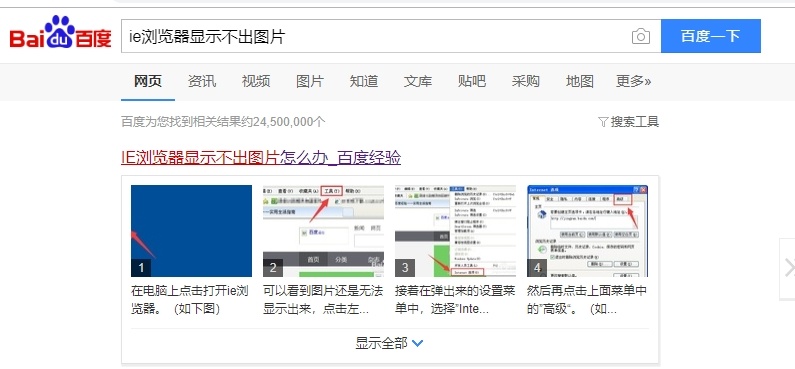795x369 pixels.
Task: Switch to the 资讯 tab
Action: 202,81
